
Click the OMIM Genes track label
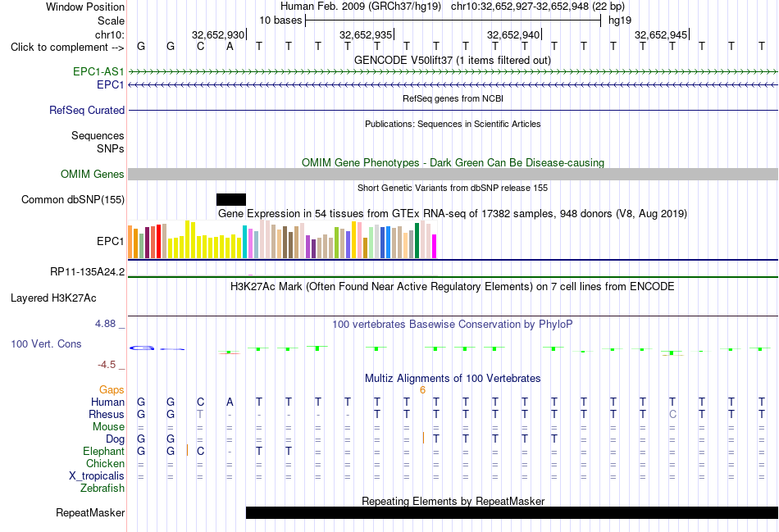[x=92, y=175]
